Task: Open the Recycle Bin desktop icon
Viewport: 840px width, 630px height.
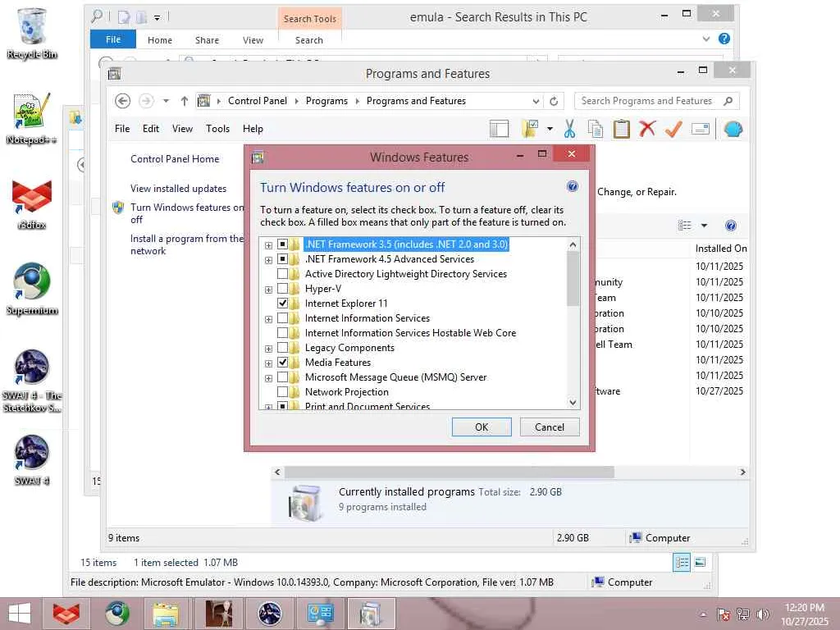Action: tap(32, 33)
